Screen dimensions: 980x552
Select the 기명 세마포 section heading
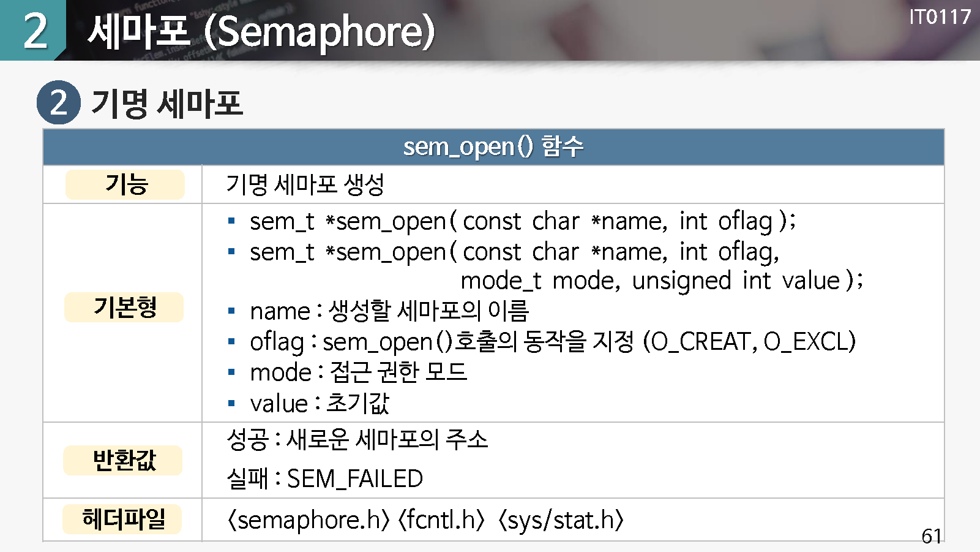(x=167, y=103)
